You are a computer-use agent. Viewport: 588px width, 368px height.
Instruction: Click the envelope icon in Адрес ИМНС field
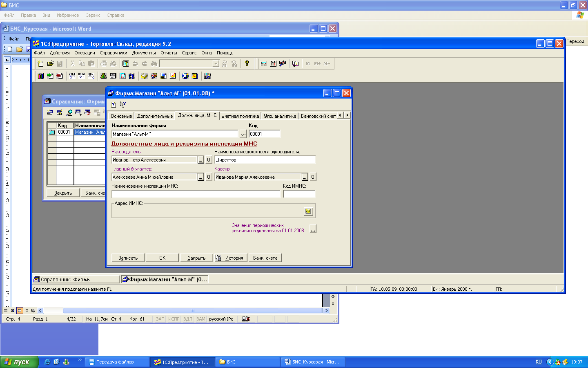(x=308, y=211)
